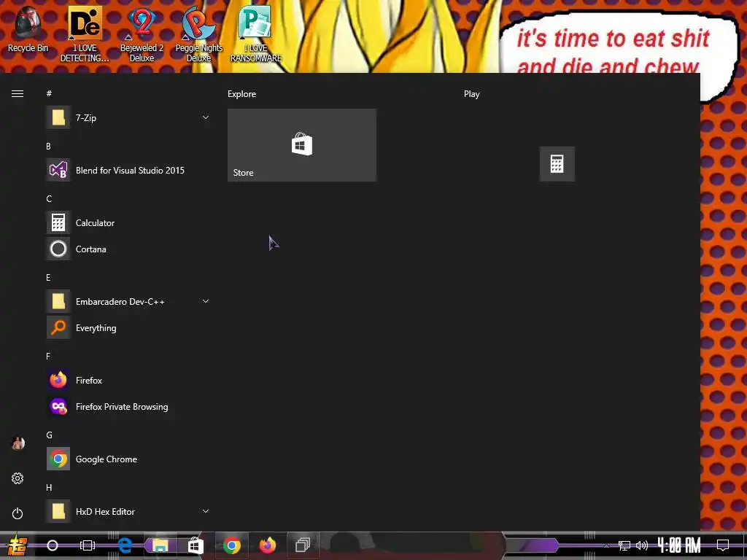The height and width of the screenshot is (560, 747).
Task: Open Firefox Private Browsing
Action: click(x=128, y=407)
